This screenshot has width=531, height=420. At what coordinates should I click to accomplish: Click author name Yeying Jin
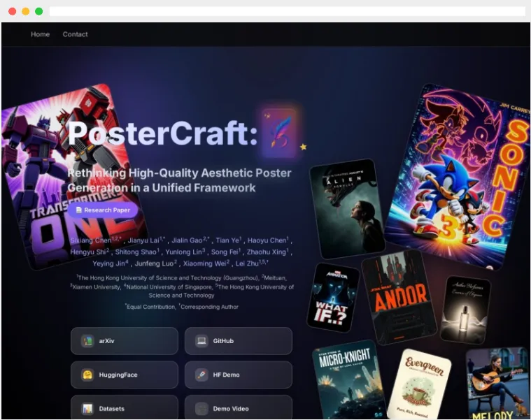coord(108,263)
